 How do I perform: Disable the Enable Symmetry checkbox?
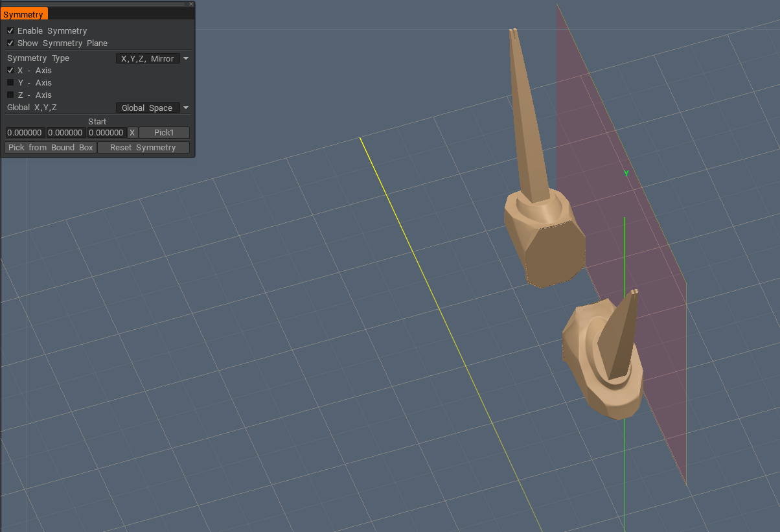10,31
